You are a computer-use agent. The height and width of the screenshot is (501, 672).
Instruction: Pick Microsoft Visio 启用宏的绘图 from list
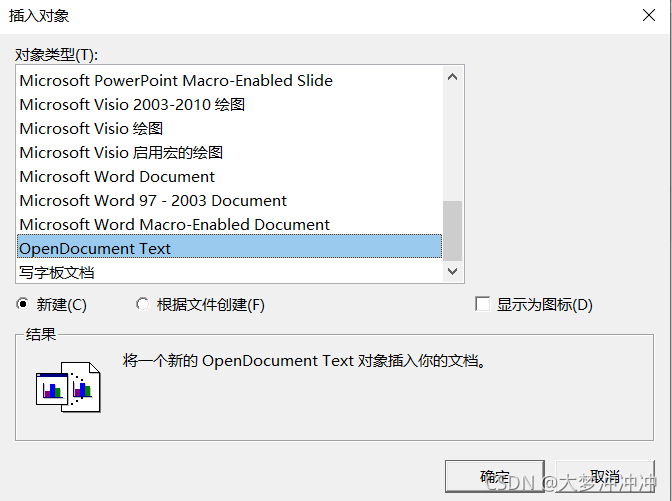click(x=229, y=153)
